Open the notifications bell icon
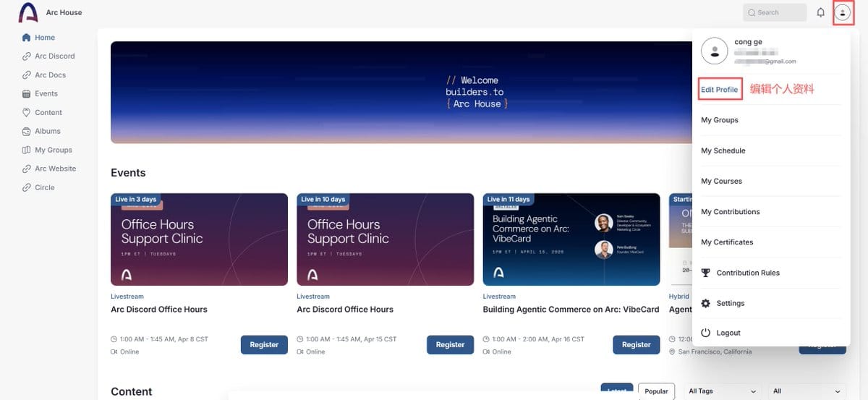Image resolution: width=868 pixels, height=400 pixels. click(x=820, y=12)
